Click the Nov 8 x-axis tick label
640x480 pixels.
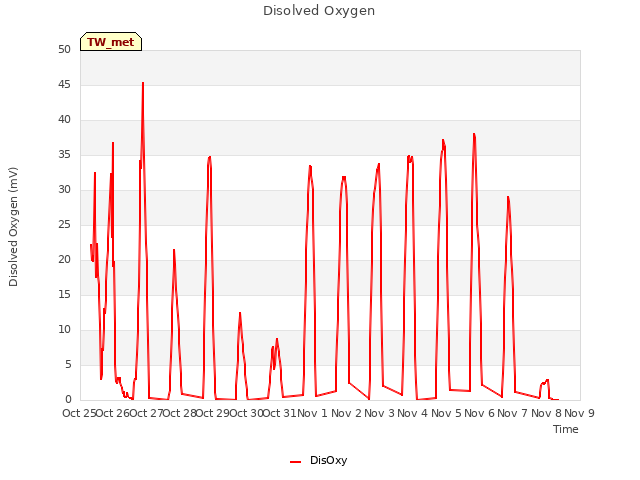pyautogui.click(x=546, y=413)
